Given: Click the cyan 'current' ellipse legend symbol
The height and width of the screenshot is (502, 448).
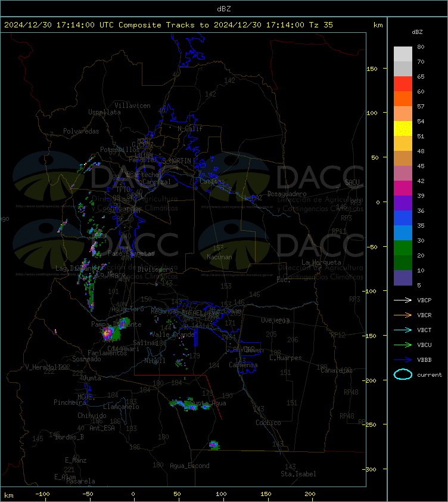Looking at the screenshot, I should click(403, 374).
